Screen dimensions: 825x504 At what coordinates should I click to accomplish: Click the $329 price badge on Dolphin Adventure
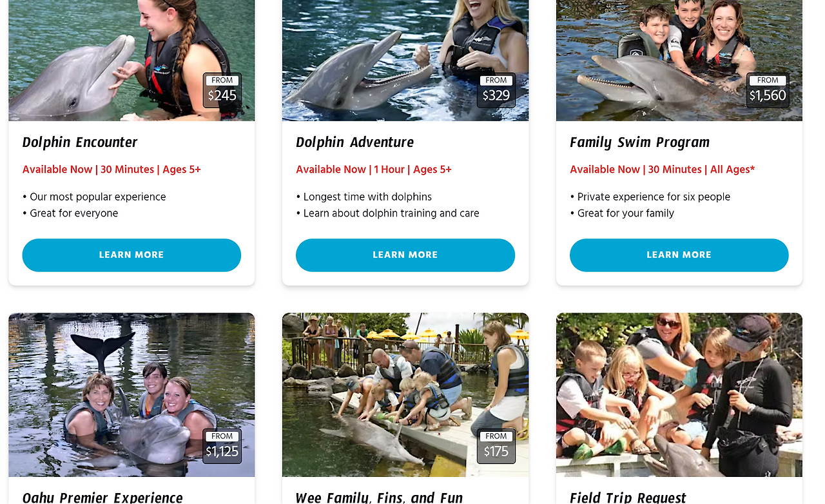pyautogui.click(x=496, y=90)
